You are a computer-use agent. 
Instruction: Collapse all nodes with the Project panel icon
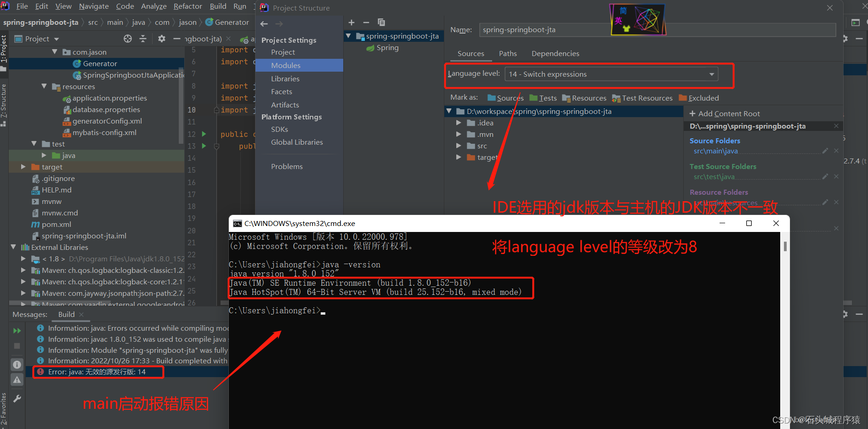143,39
